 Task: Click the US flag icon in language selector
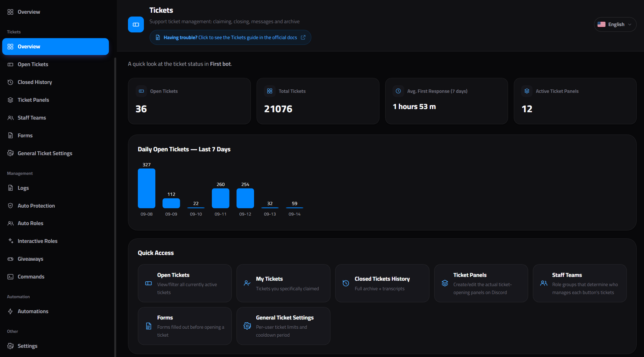coord(601,24)
